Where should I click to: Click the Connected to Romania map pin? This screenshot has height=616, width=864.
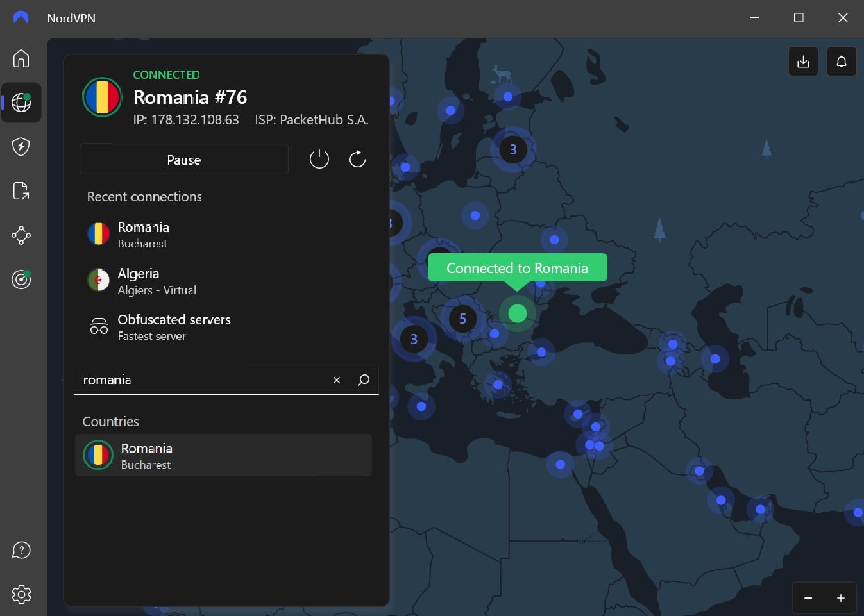(x=518, y=313)
